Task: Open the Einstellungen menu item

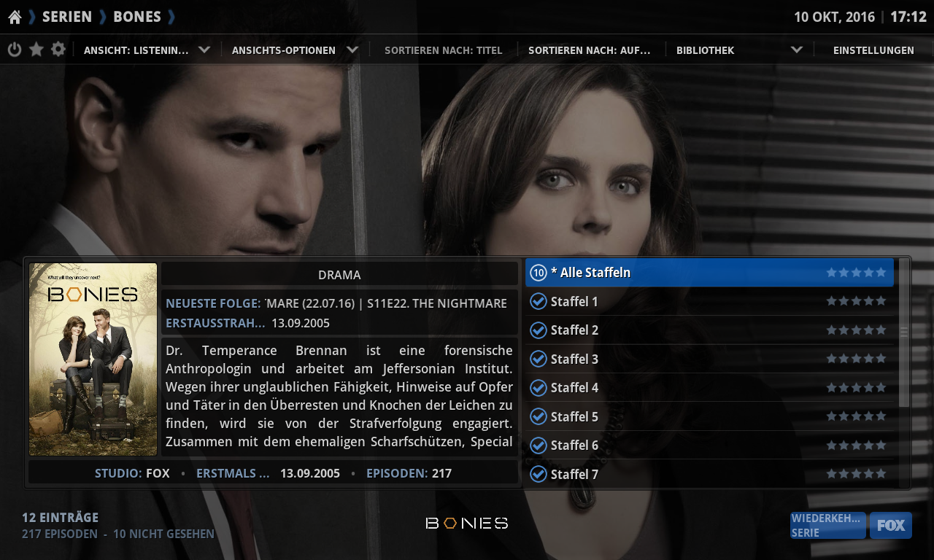Action: (x=873, y=50)
